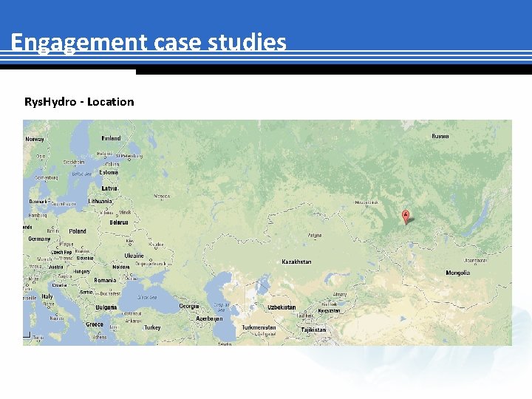Click the Latvia country label
This screenshot has width=532, height=399.
pyautogui.click(x=109, y=188)
